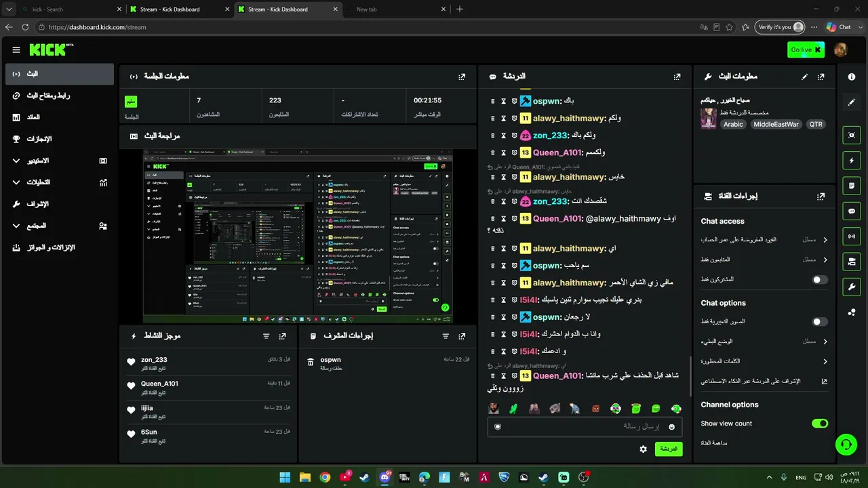Click the message input field
Screen dimensions: 868x488
pos(585,426)
